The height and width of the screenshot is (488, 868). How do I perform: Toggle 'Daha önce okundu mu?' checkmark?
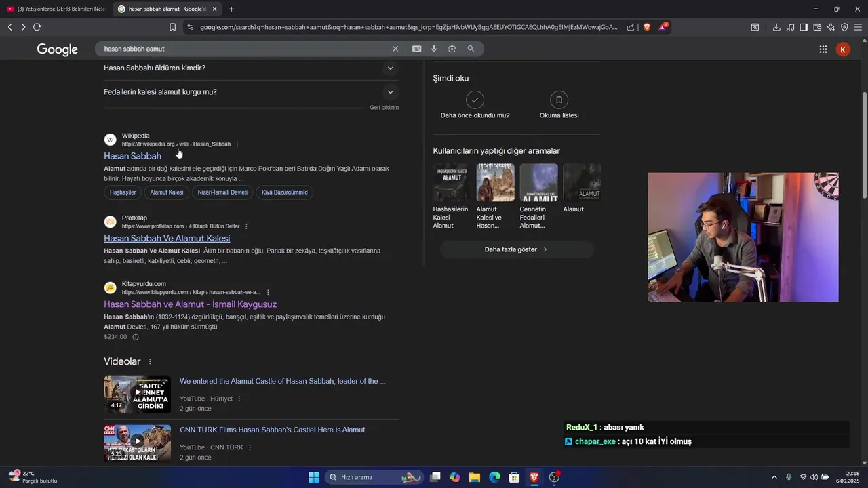(x=475, y=100)
